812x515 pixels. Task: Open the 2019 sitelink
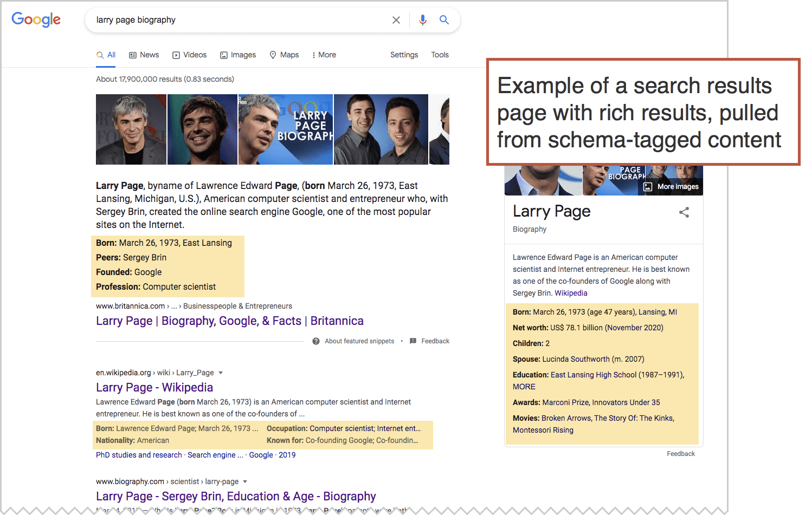287,455
